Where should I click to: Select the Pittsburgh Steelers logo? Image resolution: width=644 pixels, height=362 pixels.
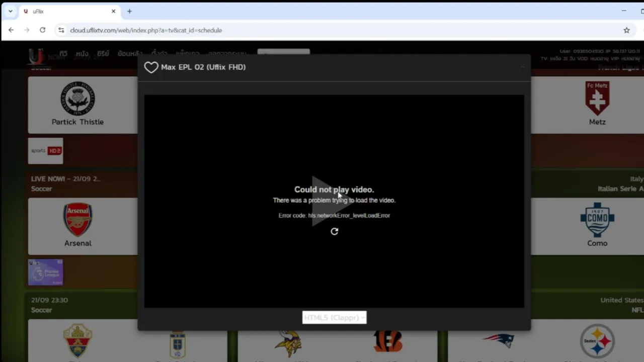click(x=597, y=341)
